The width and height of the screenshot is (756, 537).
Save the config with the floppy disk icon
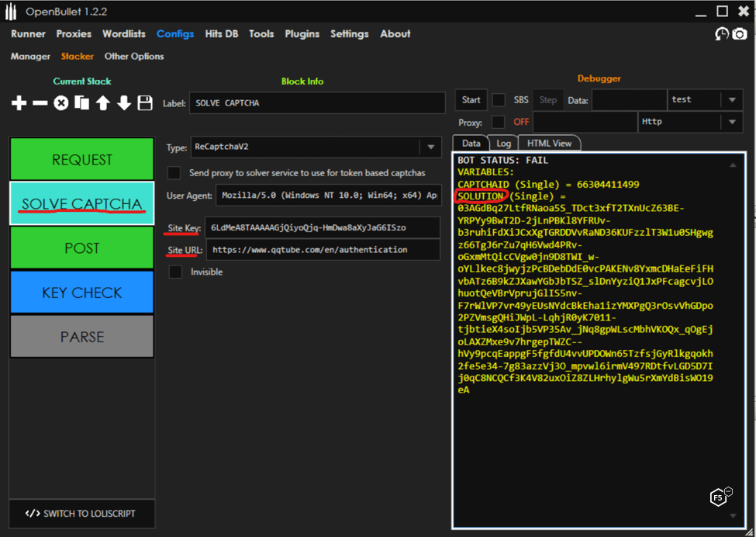[x=145, y=103]
